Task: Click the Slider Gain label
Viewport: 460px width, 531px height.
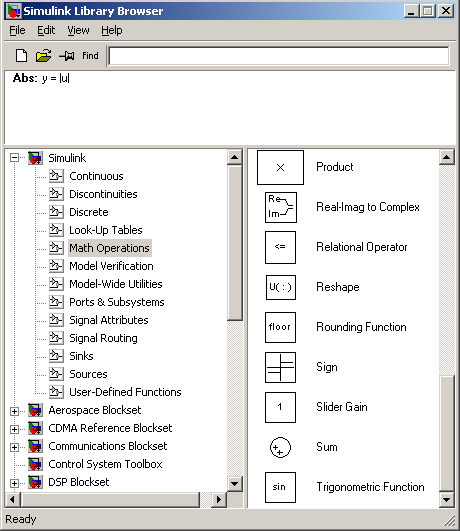Action: point(342,407)
